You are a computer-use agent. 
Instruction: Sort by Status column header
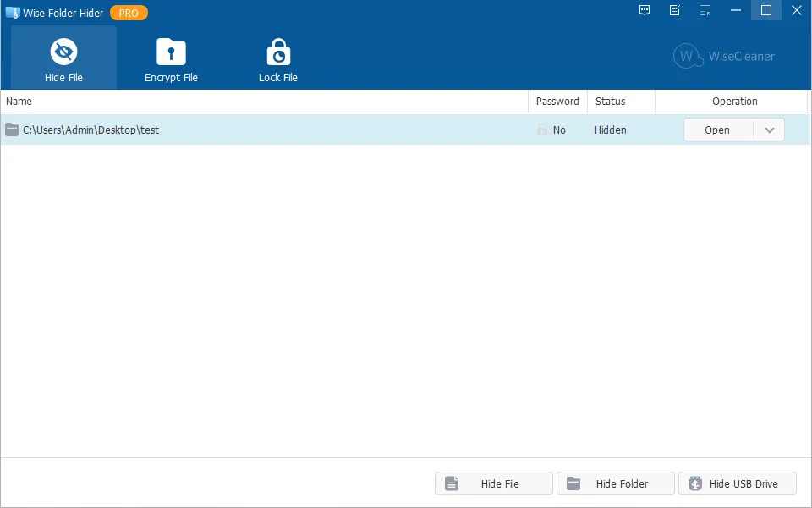[x=621, y=101]
